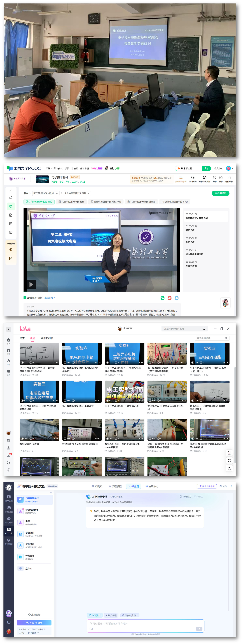Select the 合集和列表 tab in bilibili
The image size is (243, 644).
(x=47, y=338)
